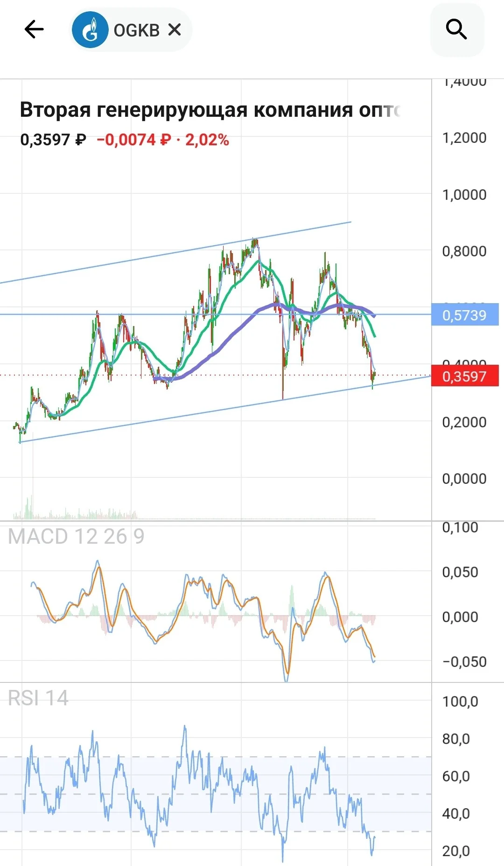Tap the red price change −0,0074 ₽
Screen dimensions: 504x866
(x=134, y=140)
